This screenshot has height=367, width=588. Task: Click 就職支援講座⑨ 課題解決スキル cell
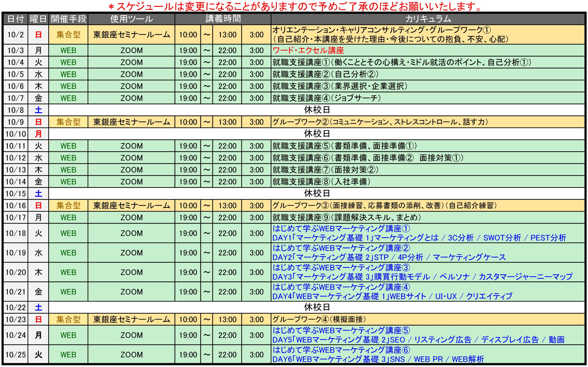click(x=428, y=217)
